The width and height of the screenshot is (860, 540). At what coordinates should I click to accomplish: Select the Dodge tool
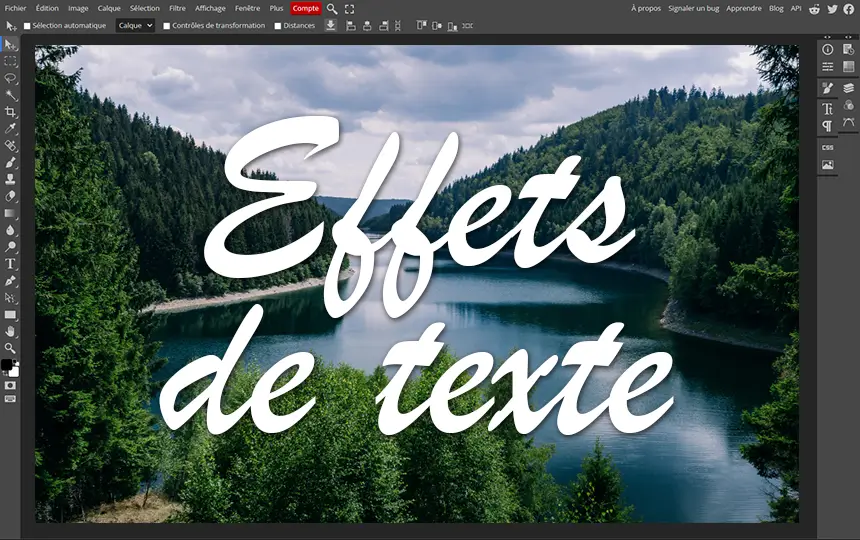pyautogui.click(x=10, y=247)
